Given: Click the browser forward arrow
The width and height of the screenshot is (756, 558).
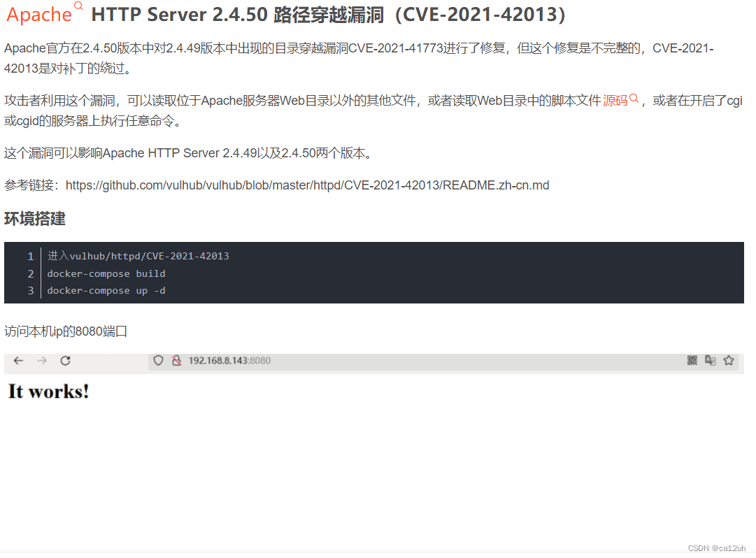Looking at the screenshot, I should 42,360.
